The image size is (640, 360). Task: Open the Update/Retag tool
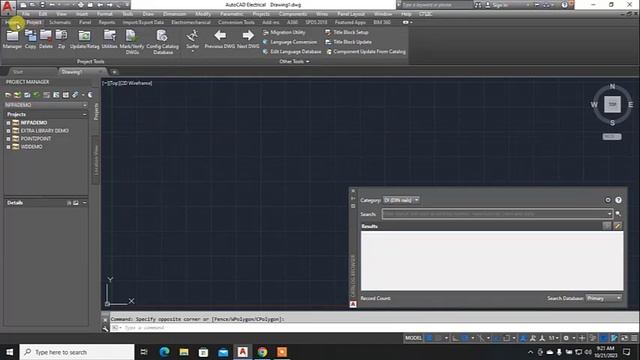pyautogui.click(x=84, y=39)
